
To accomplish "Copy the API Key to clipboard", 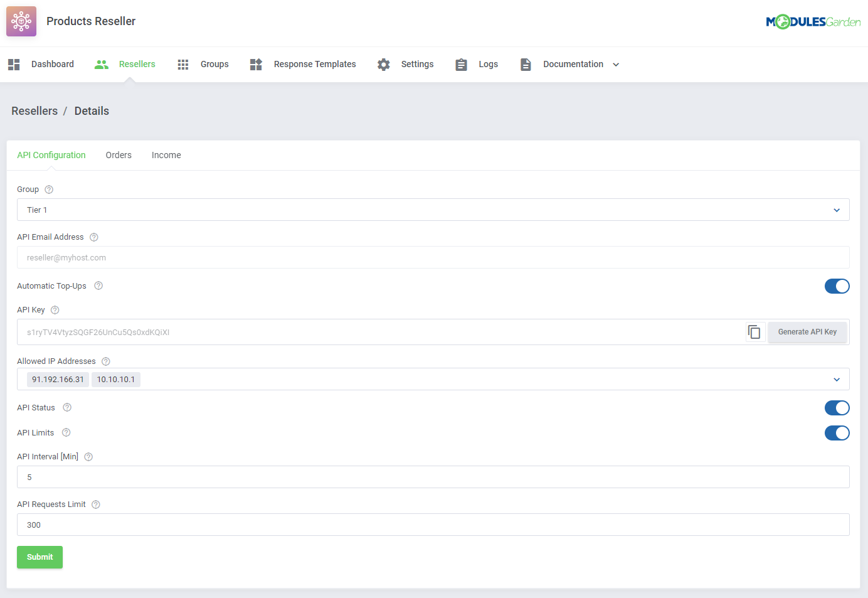I will pyautogui.click(x=755, y=331).
